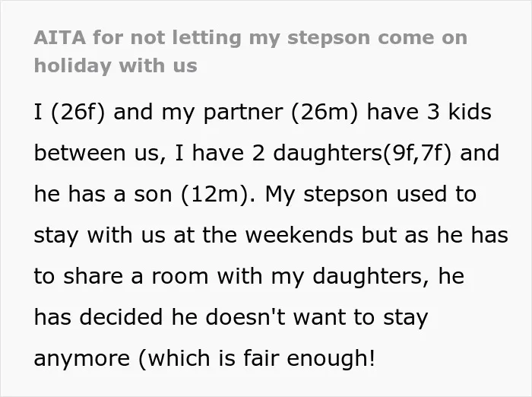Click the words "share a room"
This screenshot has height=397, width=532.
point(136,276)
